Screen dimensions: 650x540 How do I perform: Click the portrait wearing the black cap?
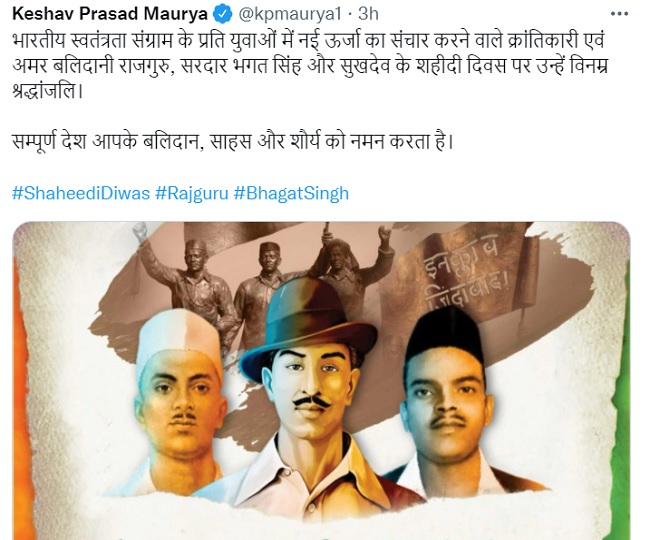point(450,400)
